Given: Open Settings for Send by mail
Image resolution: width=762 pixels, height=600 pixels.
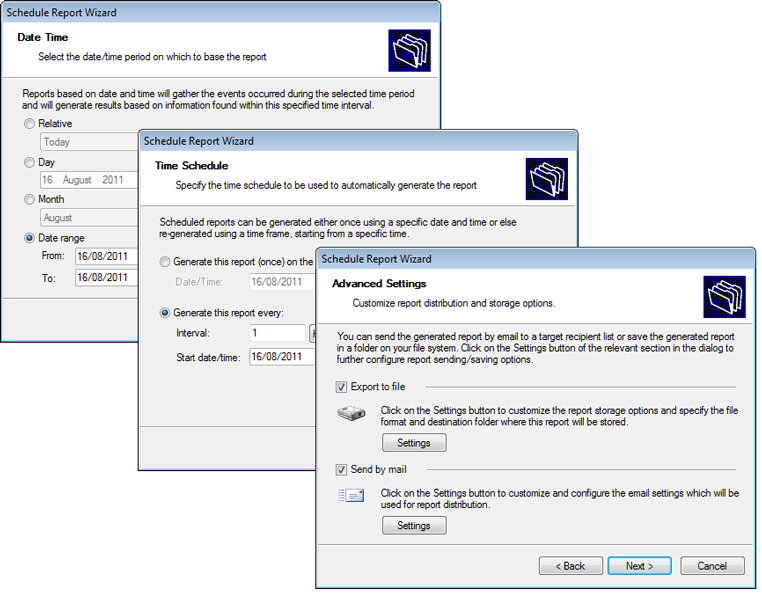Looking at the screenshot, I should 414,525.
